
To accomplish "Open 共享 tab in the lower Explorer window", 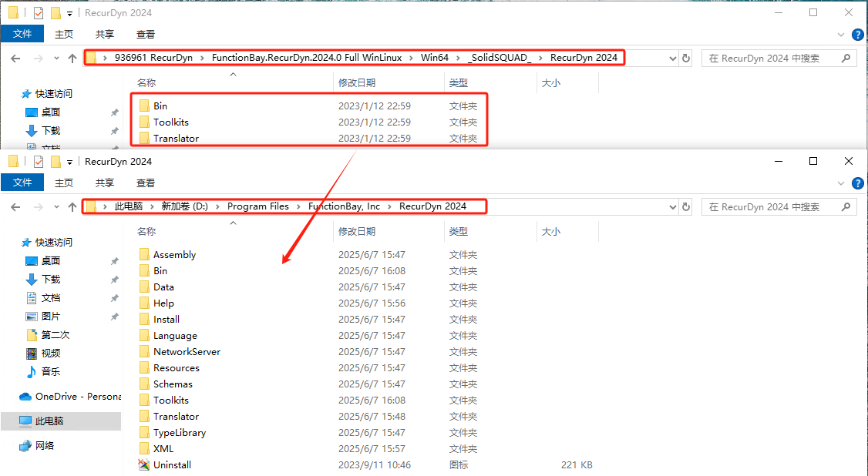I will point(105,183).
